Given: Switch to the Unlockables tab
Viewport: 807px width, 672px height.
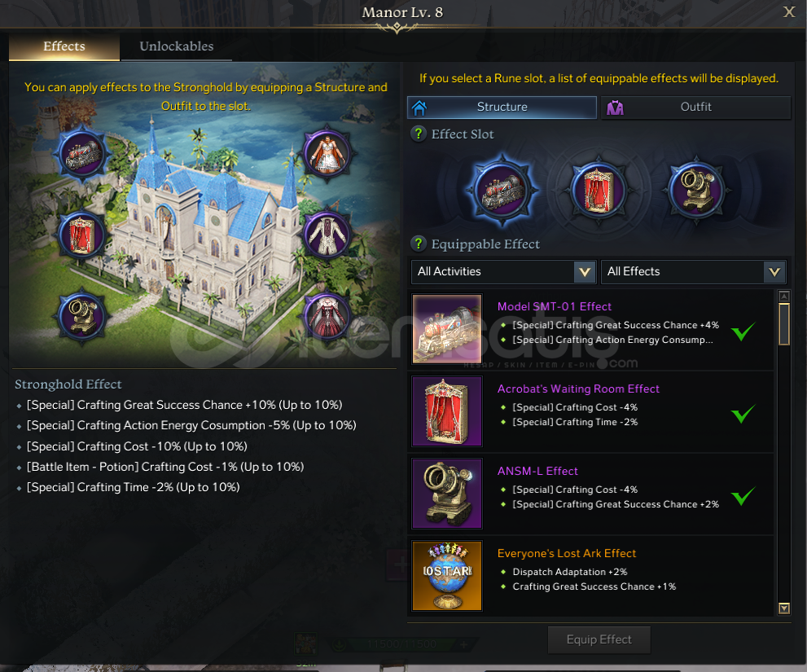Looking at the screenshot, I should 177,47.
